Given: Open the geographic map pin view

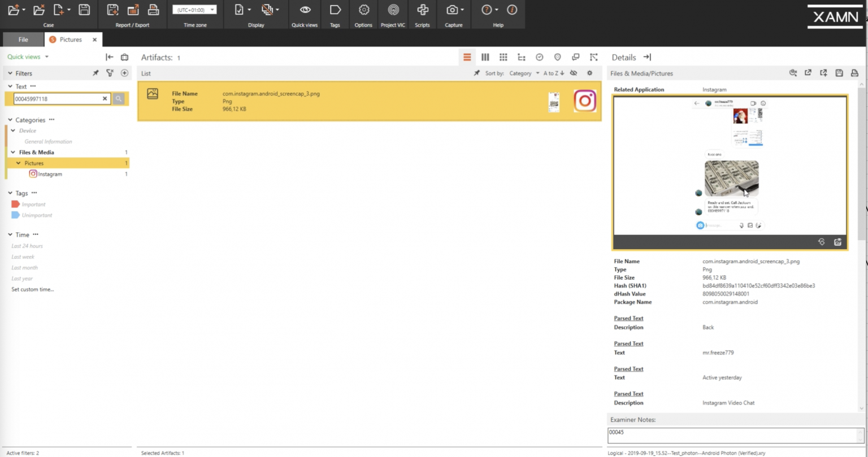Looking at the screenshot, I should point(557,57).
